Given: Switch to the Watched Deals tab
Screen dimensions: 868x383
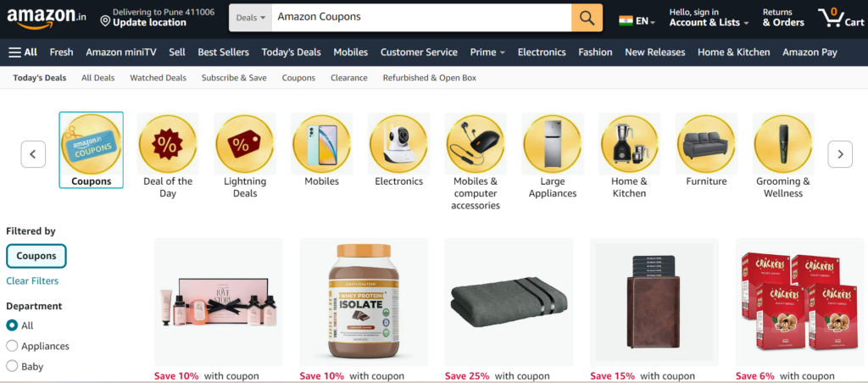Looking at the screenshot, I should tap(159, 78).
